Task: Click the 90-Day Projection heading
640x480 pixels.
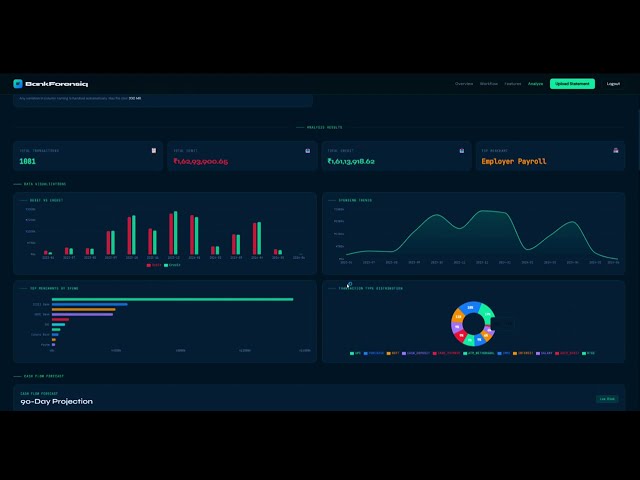Action: [56, 402]
